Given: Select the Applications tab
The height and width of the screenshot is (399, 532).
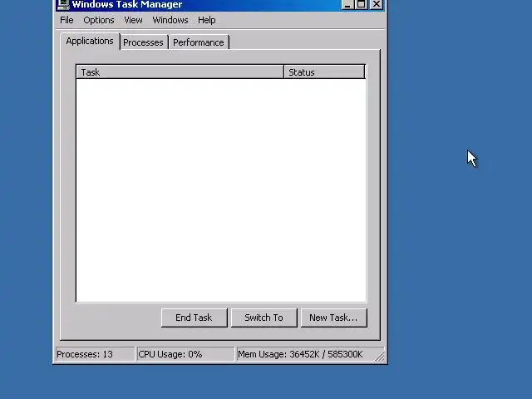Looking at the screenshot, I should point(90,41).
